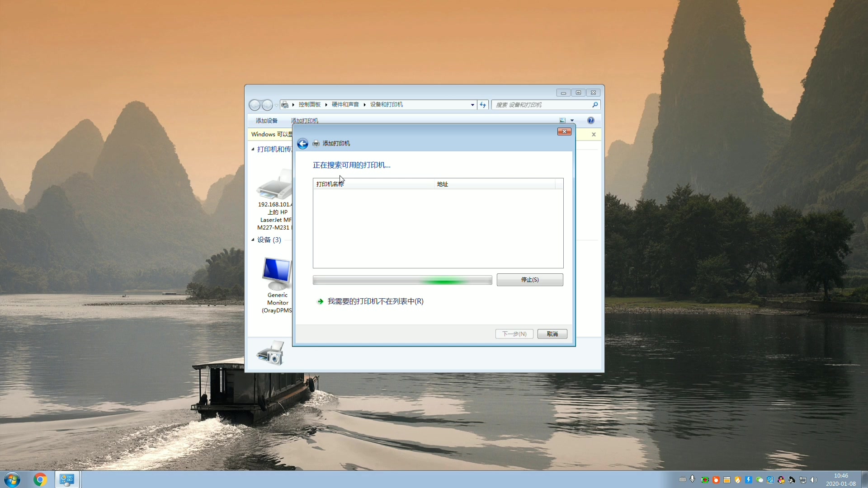Click 硬件和声音 in the breadcrumb

tap(345, 105)
